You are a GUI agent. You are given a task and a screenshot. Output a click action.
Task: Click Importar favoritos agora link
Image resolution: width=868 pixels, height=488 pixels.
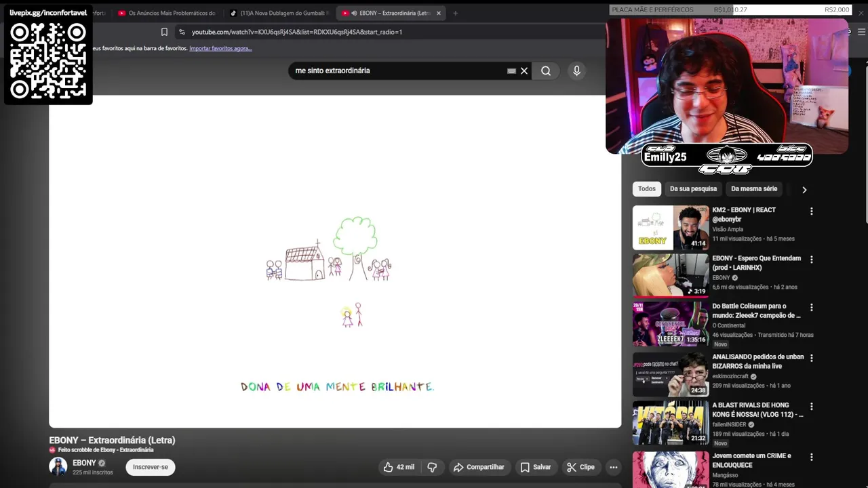point(220,48)
